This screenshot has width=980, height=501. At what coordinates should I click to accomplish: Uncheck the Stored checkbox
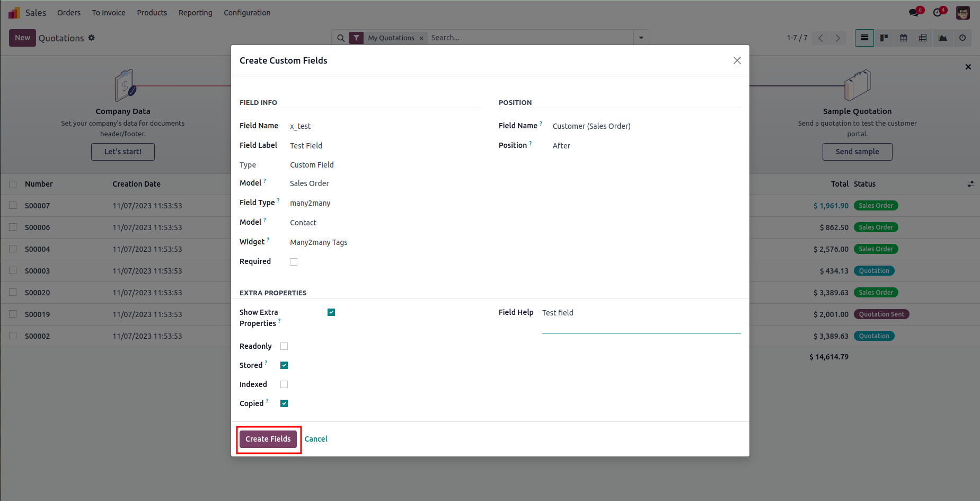pos(284,365)
